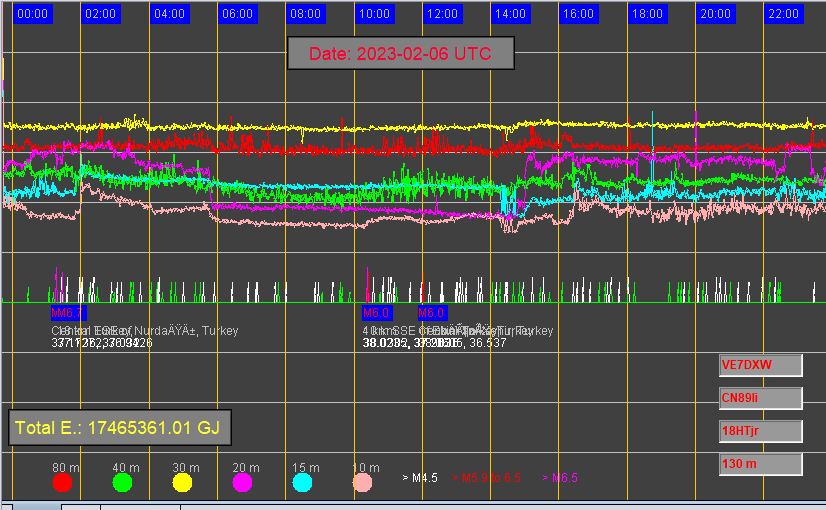The image size is (826, 510).
Task: Select the Total E. energy readout box
Action: coord(120,428)
